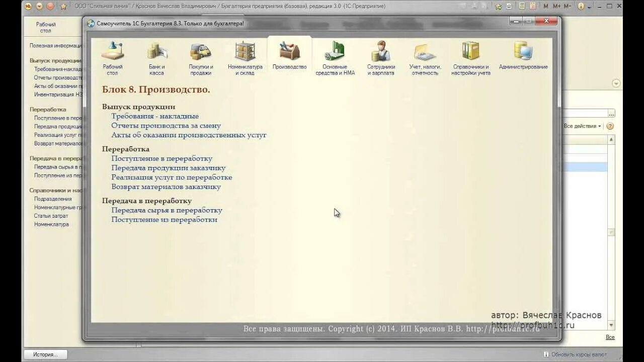The height and width of the screenshot is (362, 644).
Task: Open Реализация услуг по переработке link
Action: (172, 177)
